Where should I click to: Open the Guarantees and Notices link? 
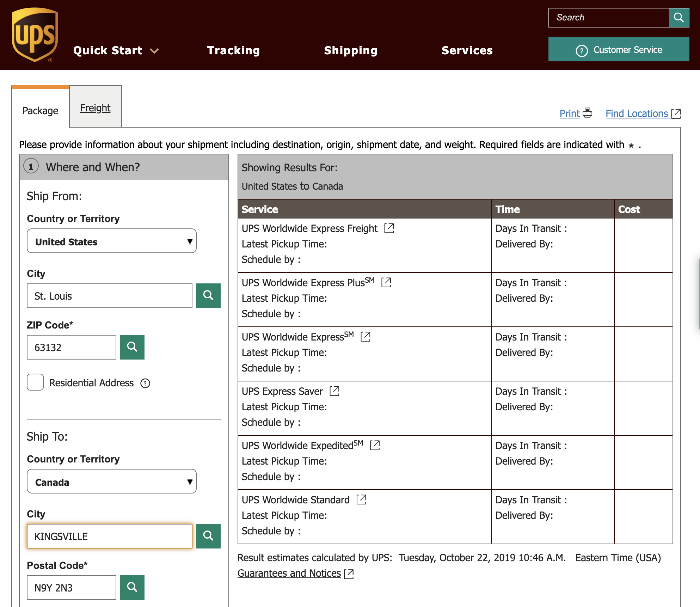click(x=289, y=573)
